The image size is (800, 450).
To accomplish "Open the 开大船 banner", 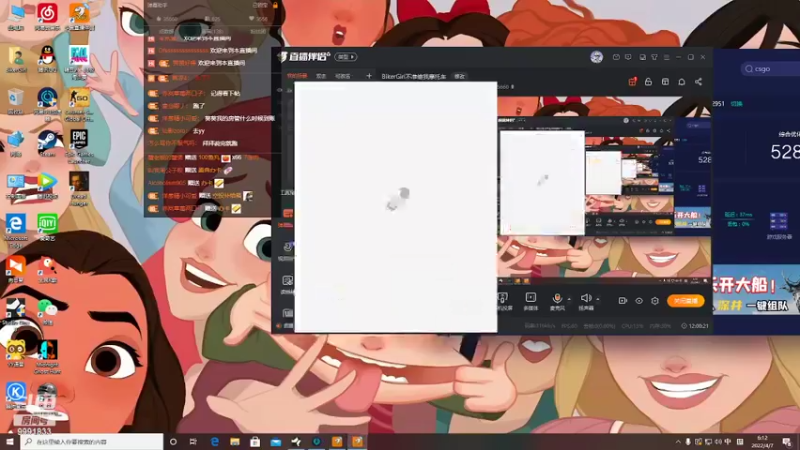I will 756,289.
